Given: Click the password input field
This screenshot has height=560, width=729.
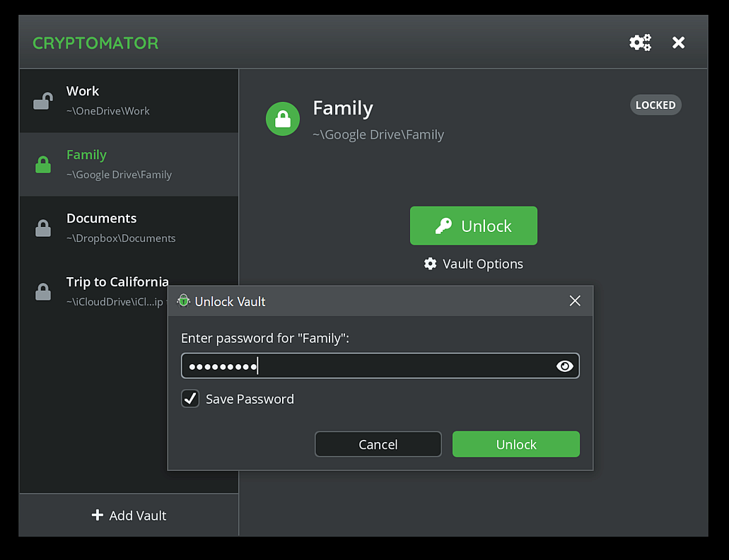Looking at the screenshot, I should click(380, 366).
